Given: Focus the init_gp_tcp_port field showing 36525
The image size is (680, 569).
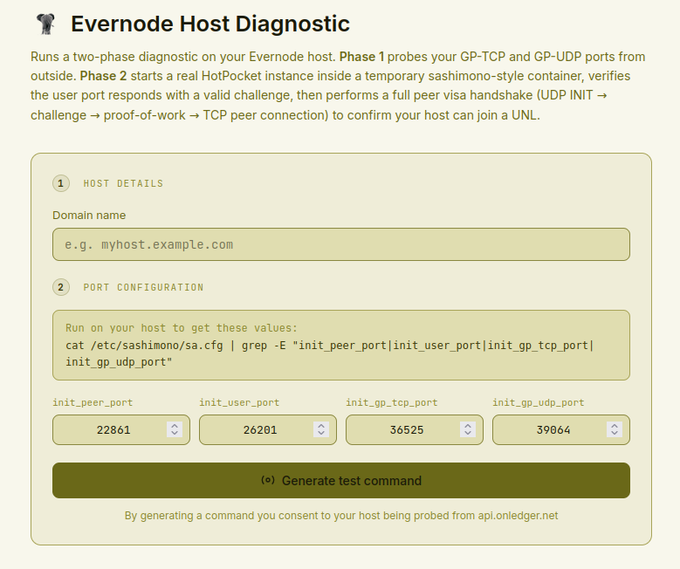Looking at the screenshot, I should [x=414, y=430].
